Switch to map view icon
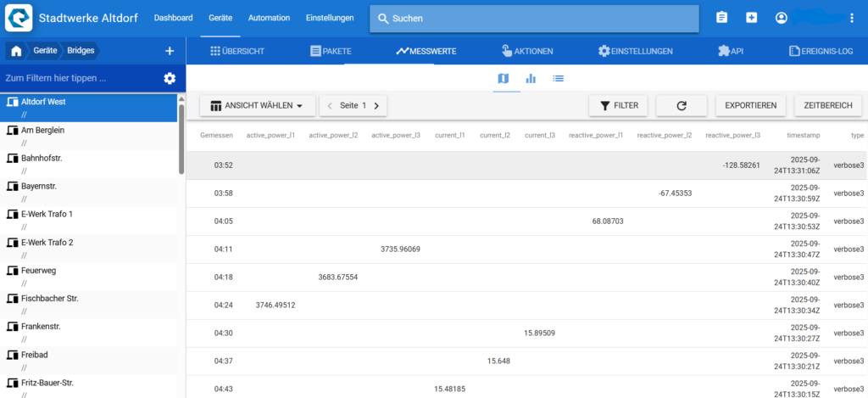The width and height of the screenshot is (868, 398). 504,78
